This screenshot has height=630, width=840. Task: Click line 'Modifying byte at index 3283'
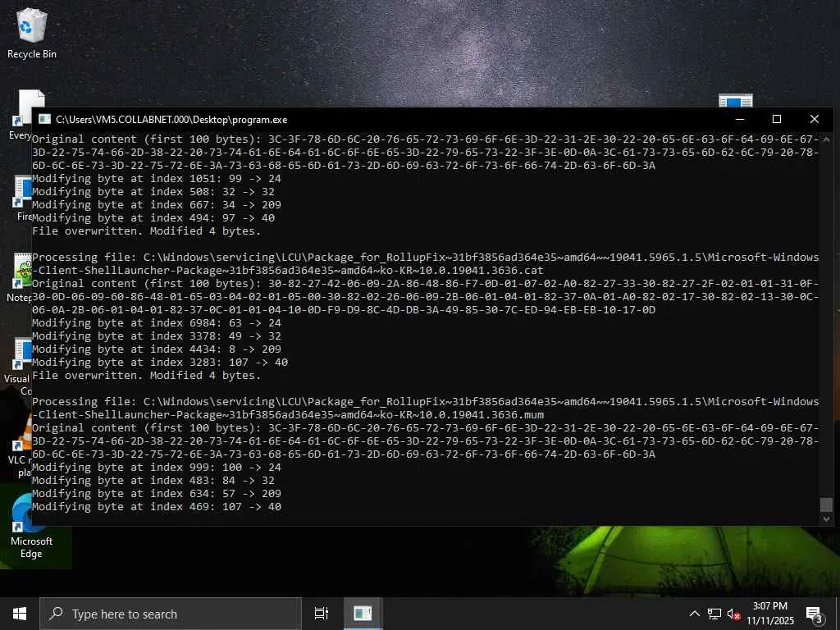tap(160, 362)
